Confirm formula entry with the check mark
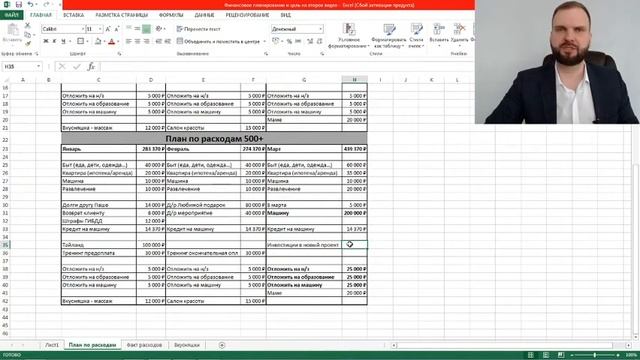 pyautogui.click(x=76, y=66)
